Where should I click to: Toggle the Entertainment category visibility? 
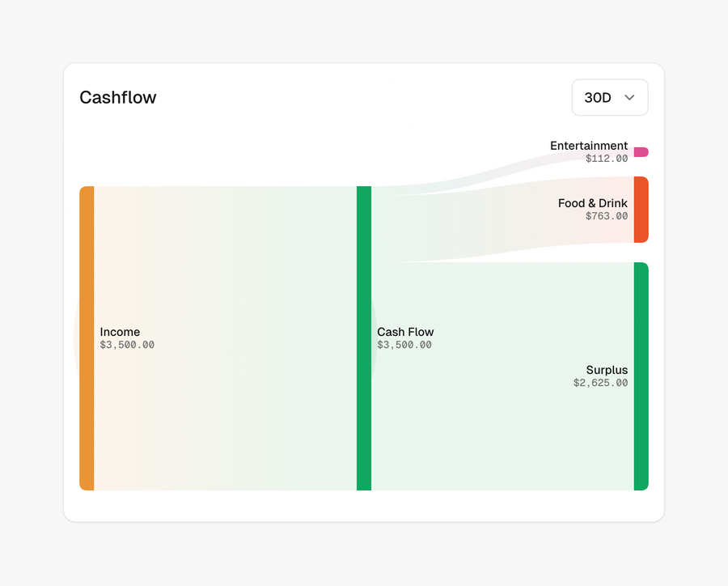click(x=641, y=151)
